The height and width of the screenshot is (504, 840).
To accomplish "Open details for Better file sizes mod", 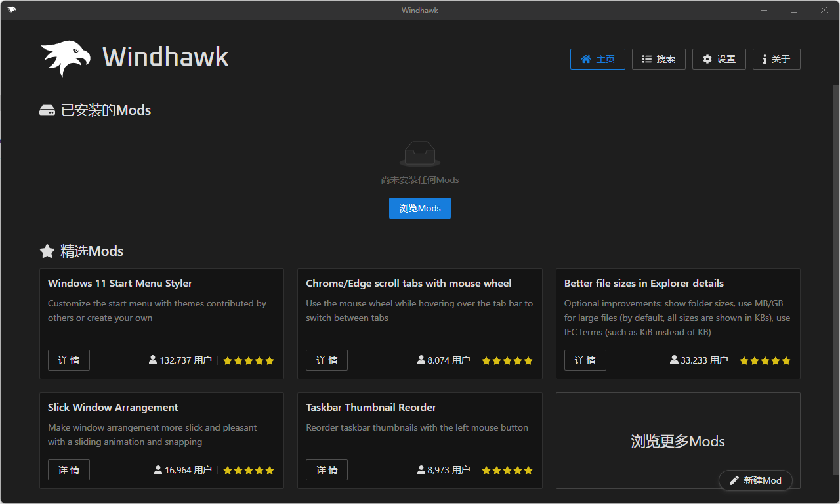I will [x=585, y=360].
